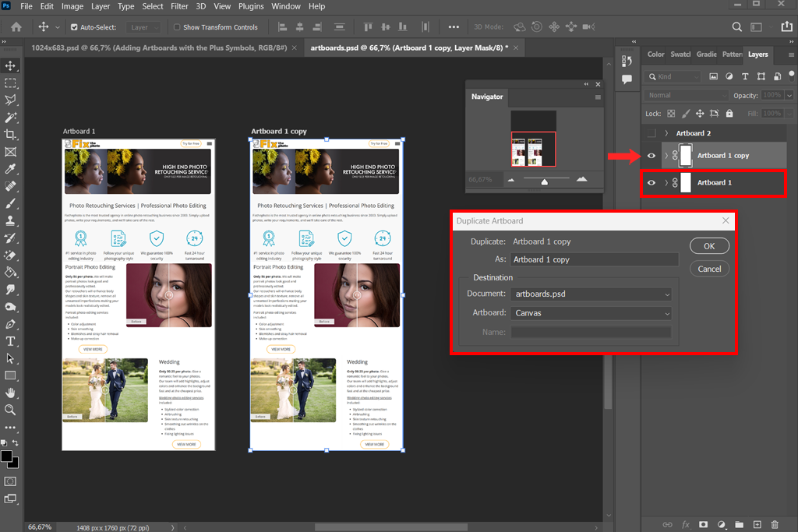Image resolution: width=798 pixels, height=532 pixels.
Task: Expand the Artboard 1 group
Action: (x=666, y=182)
